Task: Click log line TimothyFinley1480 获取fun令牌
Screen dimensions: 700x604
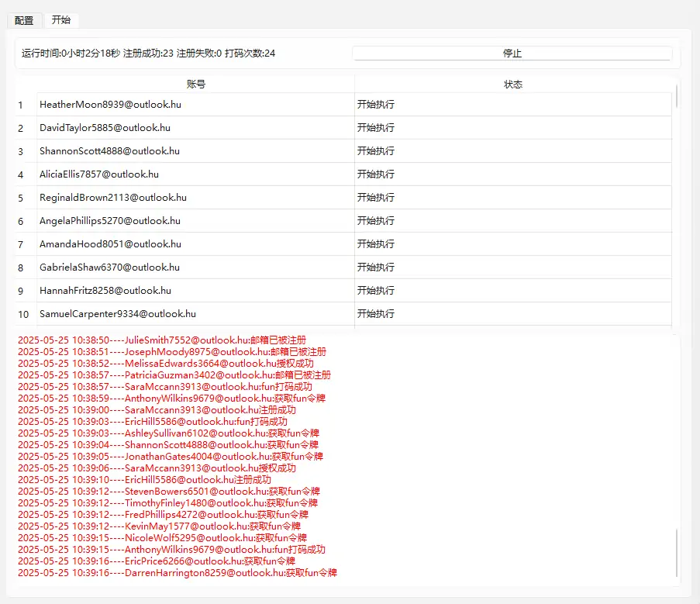Action: pos(168,502)
